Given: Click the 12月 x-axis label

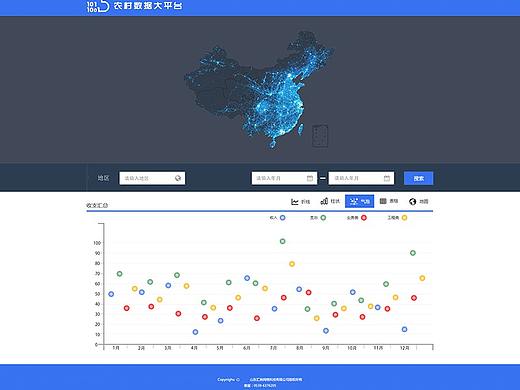Looking at the screenshot, I should point(404,348).
